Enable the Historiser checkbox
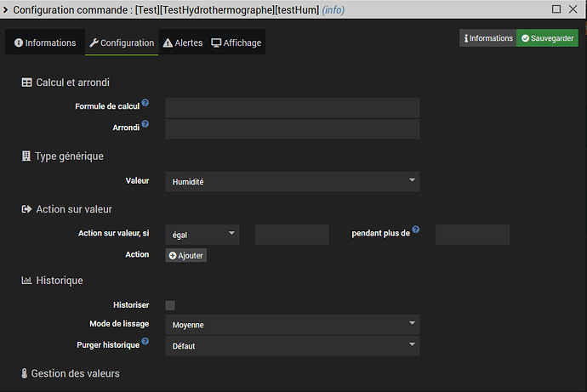Viewport: 587px width, 392px height. pos(170,305)
